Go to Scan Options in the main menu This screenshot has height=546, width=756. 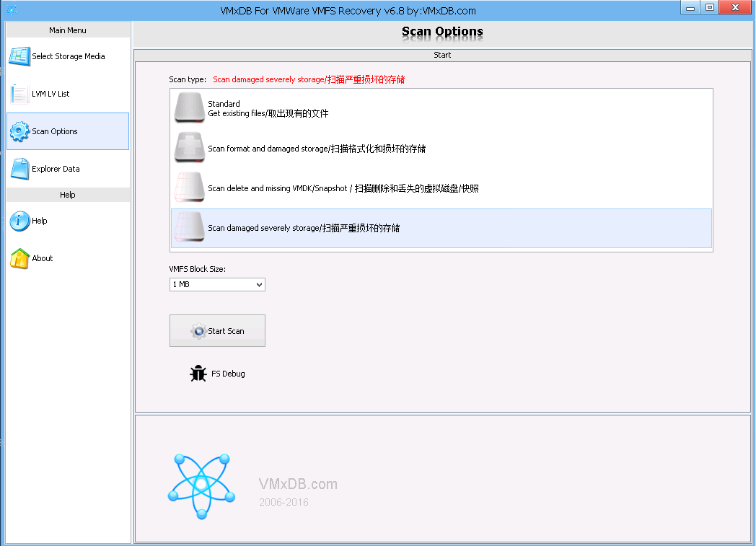tap(68, 131)
